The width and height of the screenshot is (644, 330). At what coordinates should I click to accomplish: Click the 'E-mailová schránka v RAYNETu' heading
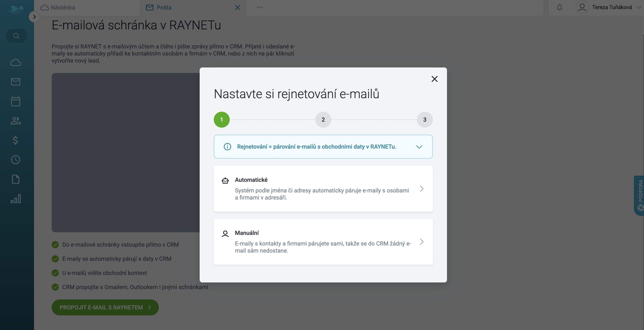coord(136,25)
